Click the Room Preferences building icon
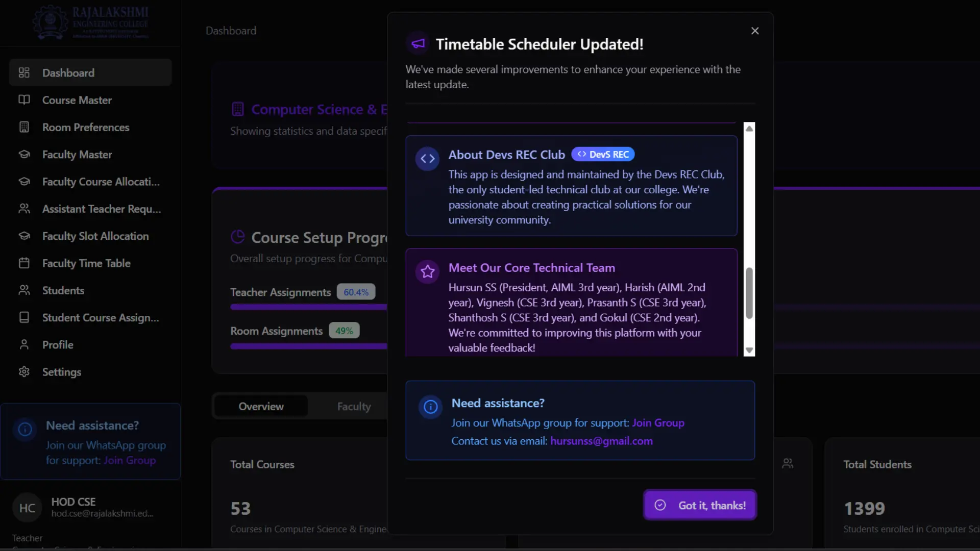The image size is (980, 551). 24,127
